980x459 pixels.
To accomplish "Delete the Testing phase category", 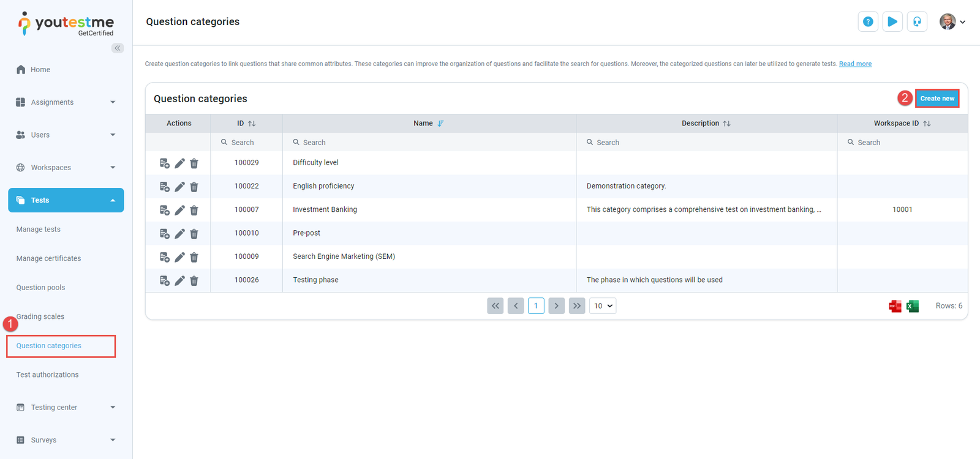I will [x=194, y=281].
